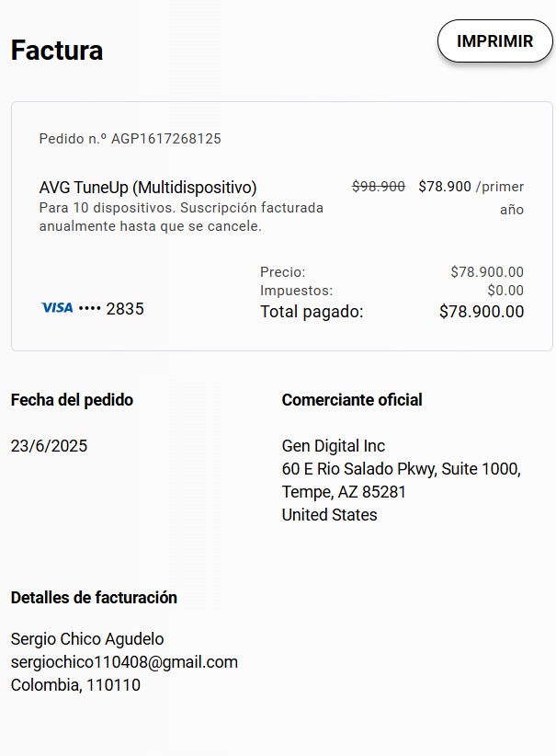Click the VISA card logo
This screenshot has width=556, height=756.
pos(57,307)
